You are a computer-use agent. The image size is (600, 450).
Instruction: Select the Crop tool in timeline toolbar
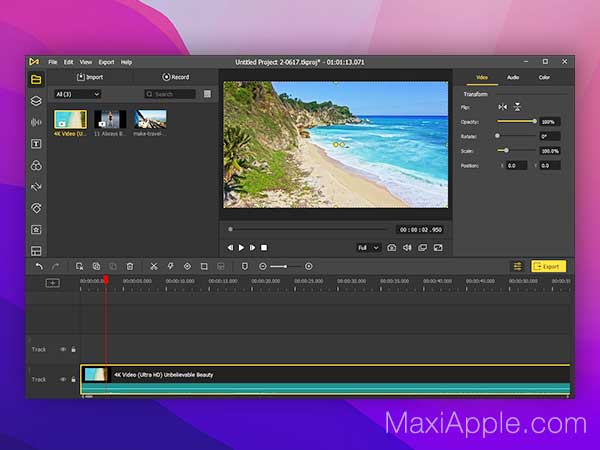(204, 266)
